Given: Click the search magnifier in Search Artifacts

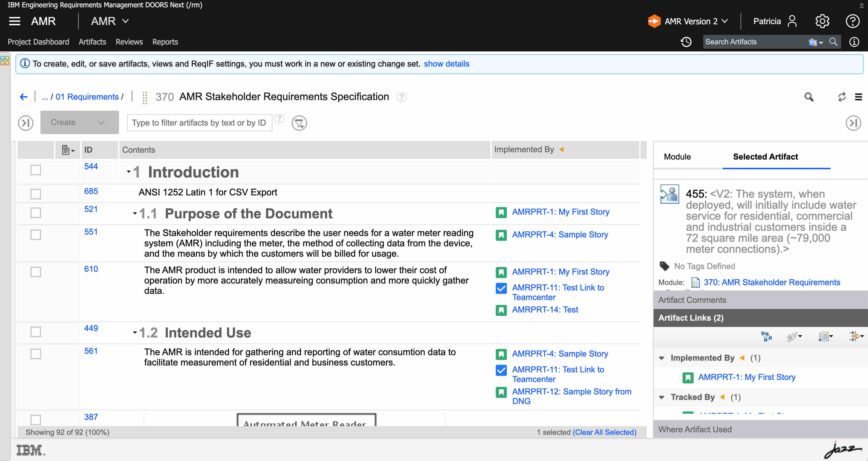Looking at the screenshot, I should pos(833,42).
